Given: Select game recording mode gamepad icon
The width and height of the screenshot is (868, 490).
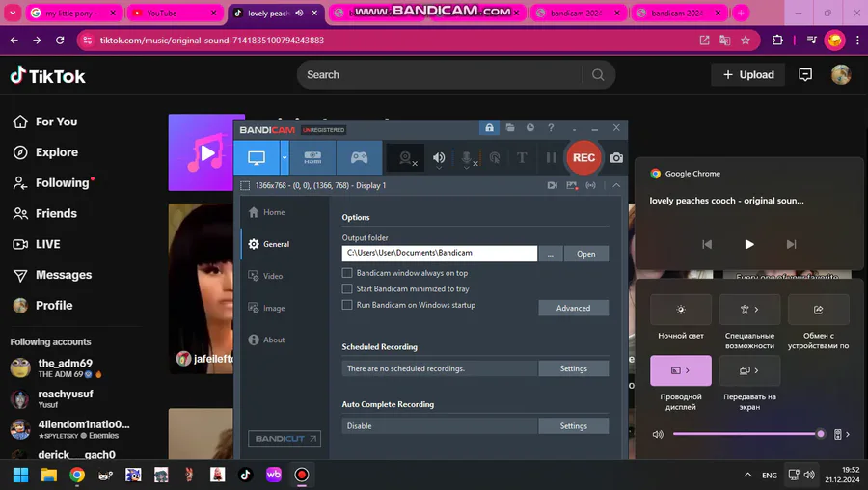Looking at the screenshot, I should [359, 158].
